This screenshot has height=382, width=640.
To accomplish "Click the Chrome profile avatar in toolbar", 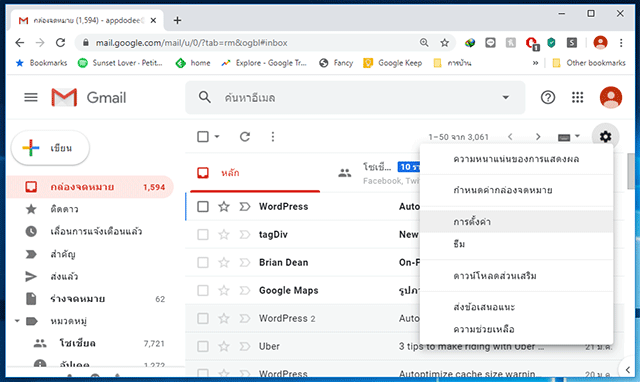I will click(600, 42).
